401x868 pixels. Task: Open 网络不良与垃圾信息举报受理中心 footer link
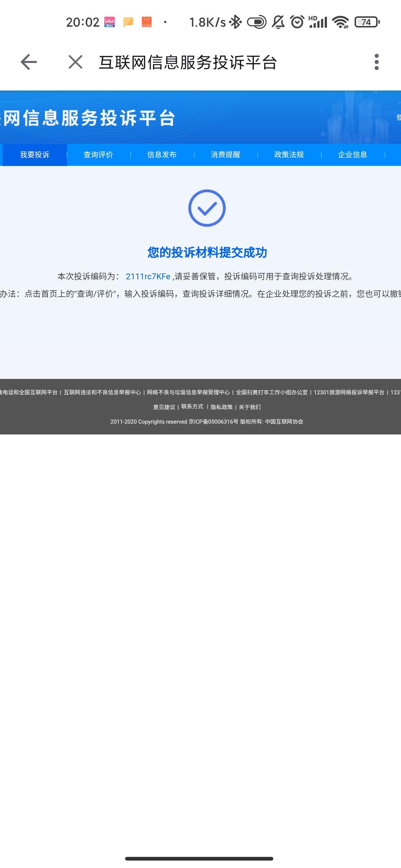[x=188, y=392]
